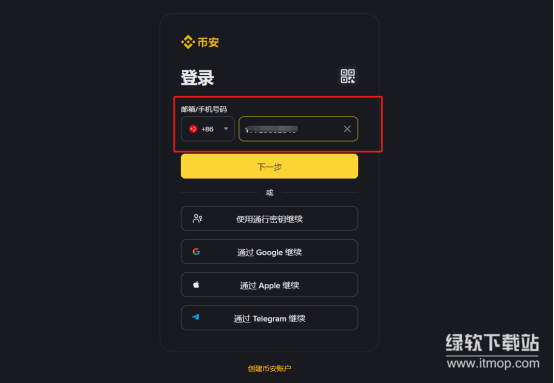Open the 创建币安账户 link
This screenshot has width=554, height=383.
click(x=269, y=369)
